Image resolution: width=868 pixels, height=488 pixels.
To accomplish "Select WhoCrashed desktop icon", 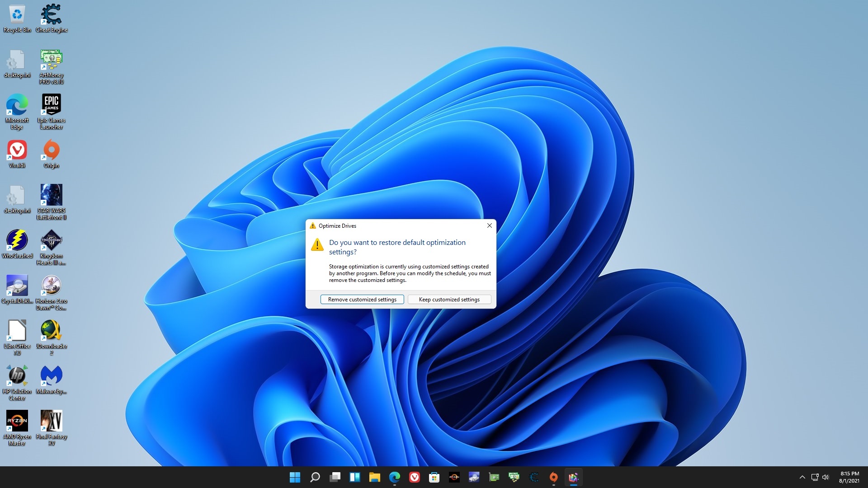I will [17, 244].
